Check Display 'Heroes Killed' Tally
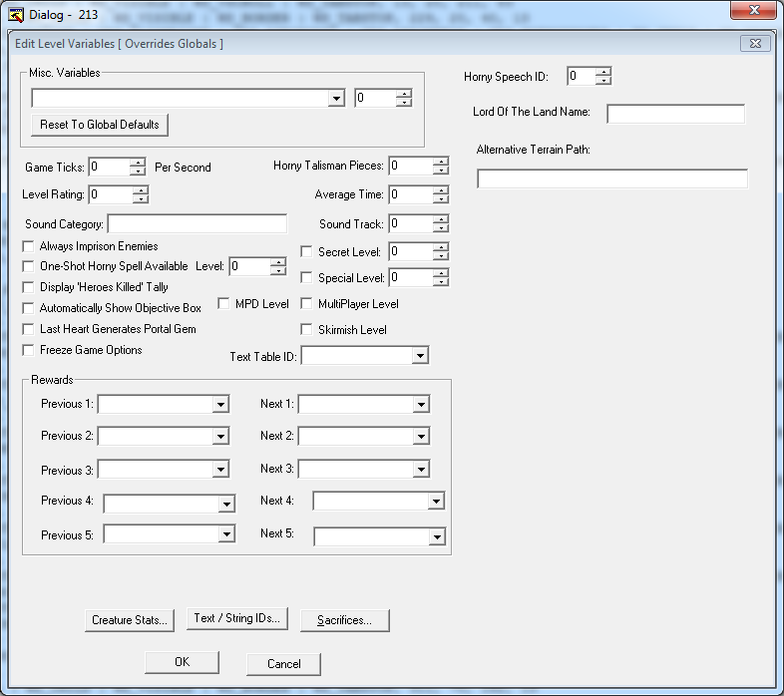Viewport: 784px width, 696px height. (x=28, y=287)
